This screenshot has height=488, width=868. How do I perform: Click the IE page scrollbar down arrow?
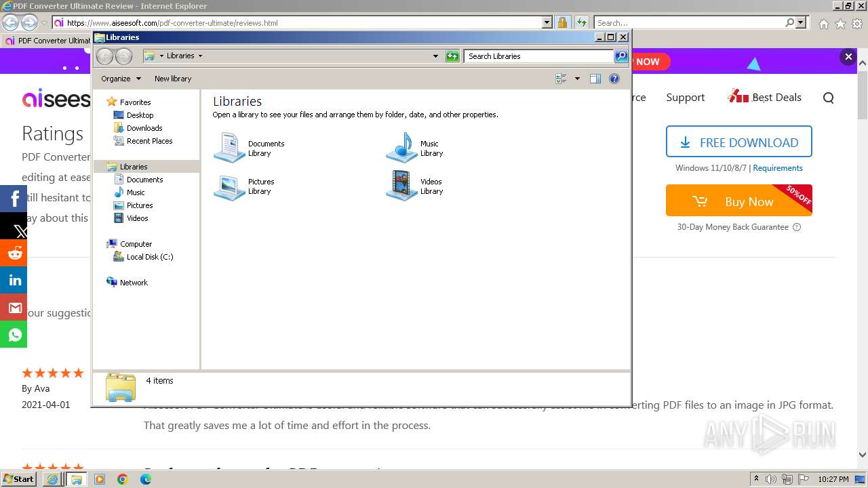[863, 455]
